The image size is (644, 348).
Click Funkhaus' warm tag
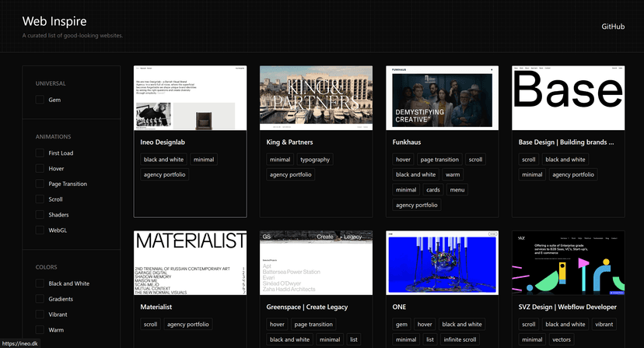click(453, 174)
